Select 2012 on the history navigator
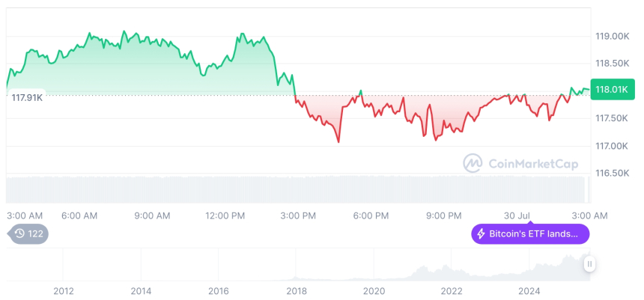This screenshot has width=644, height=300. click(63, 290)
